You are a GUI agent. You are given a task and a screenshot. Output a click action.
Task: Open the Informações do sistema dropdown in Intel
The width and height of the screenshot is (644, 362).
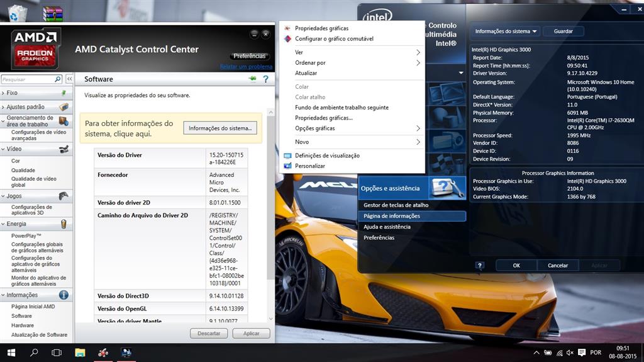pos(505,31)
